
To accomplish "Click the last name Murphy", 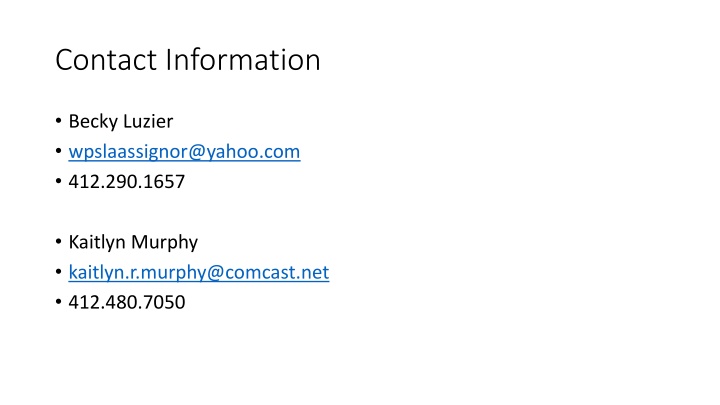I will point(164,242).
